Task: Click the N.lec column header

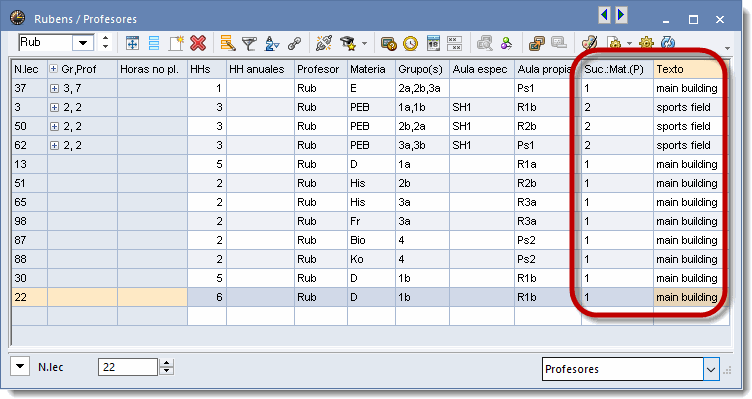Action: 29,69
